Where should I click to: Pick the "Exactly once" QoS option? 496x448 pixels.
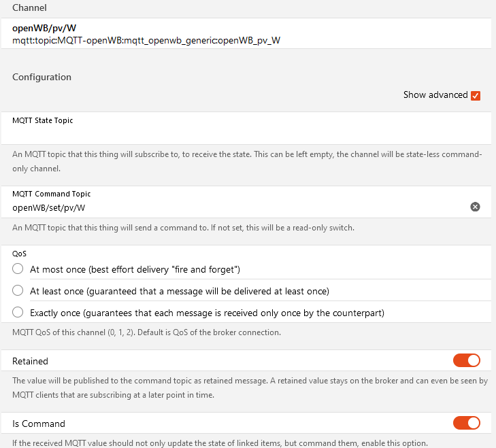[x=18, y=313]
